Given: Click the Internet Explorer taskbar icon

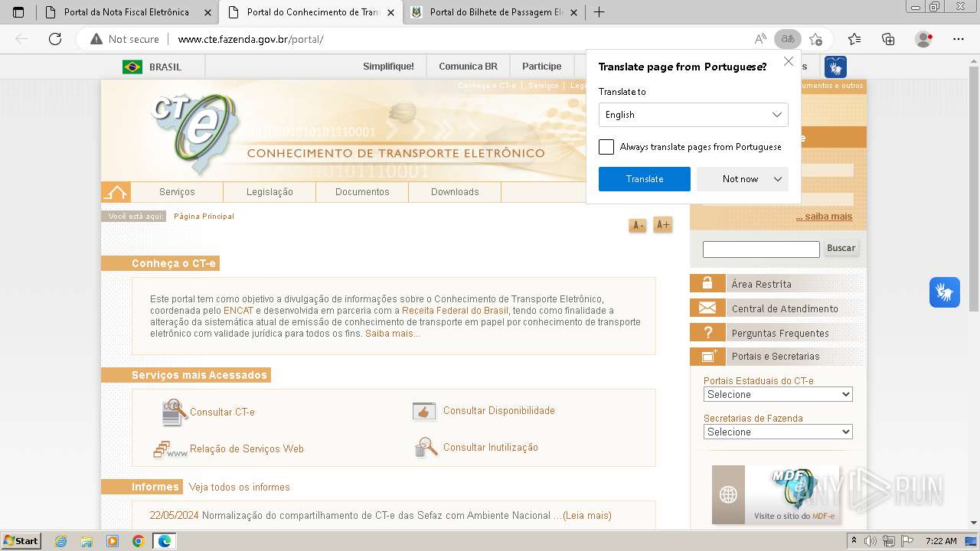Looking at the screenshot, I should click(61, 541).
